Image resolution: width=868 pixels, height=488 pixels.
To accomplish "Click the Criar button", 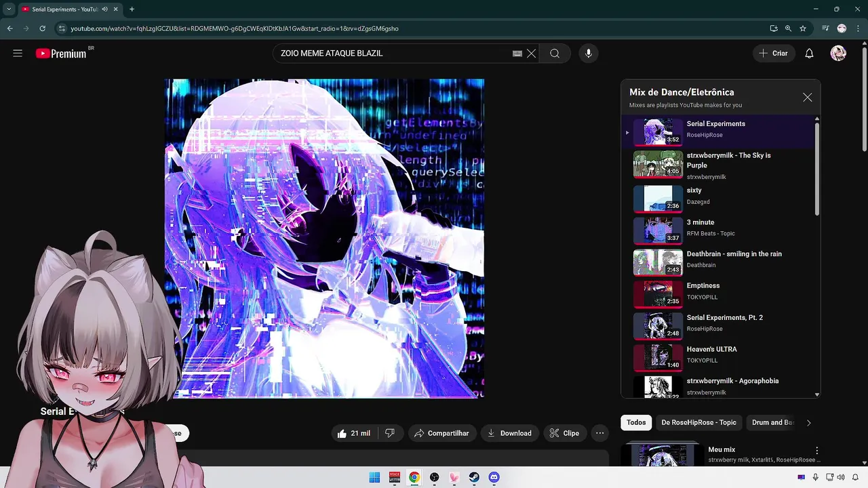I will 773,54.
